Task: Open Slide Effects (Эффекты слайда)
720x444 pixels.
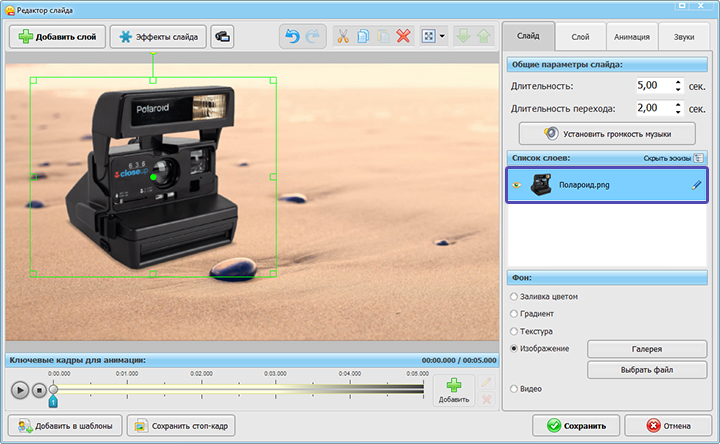Action: coord(158,37)
